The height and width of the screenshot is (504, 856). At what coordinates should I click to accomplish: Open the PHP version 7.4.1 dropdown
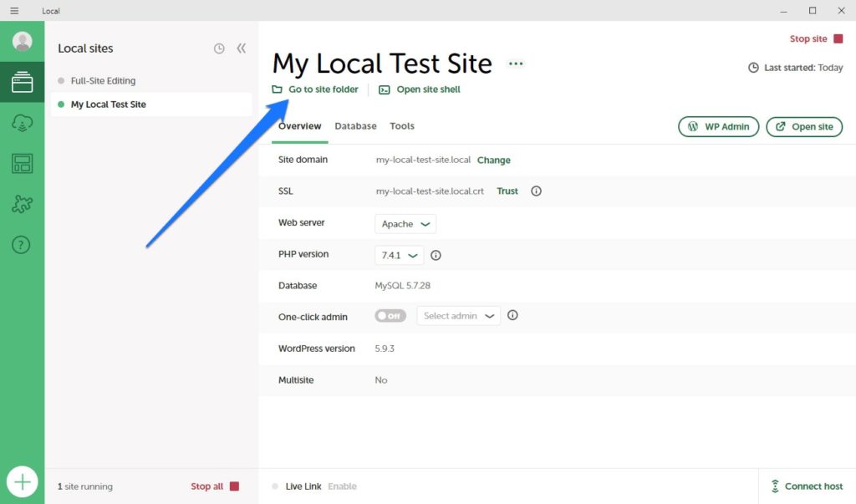pyautogui.click(x=400, y=255)
